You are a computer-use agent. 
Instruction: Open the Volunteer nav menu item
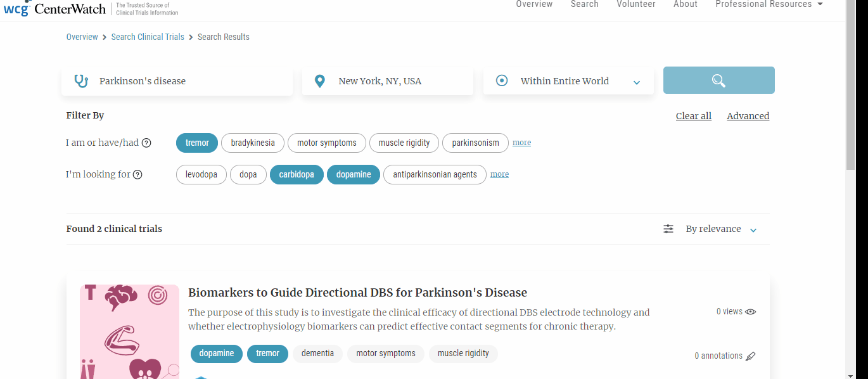coord(635,4)
